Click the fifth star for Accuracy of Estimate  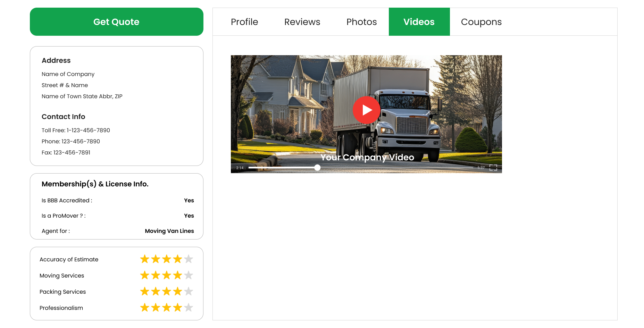[x=189, y=259]
